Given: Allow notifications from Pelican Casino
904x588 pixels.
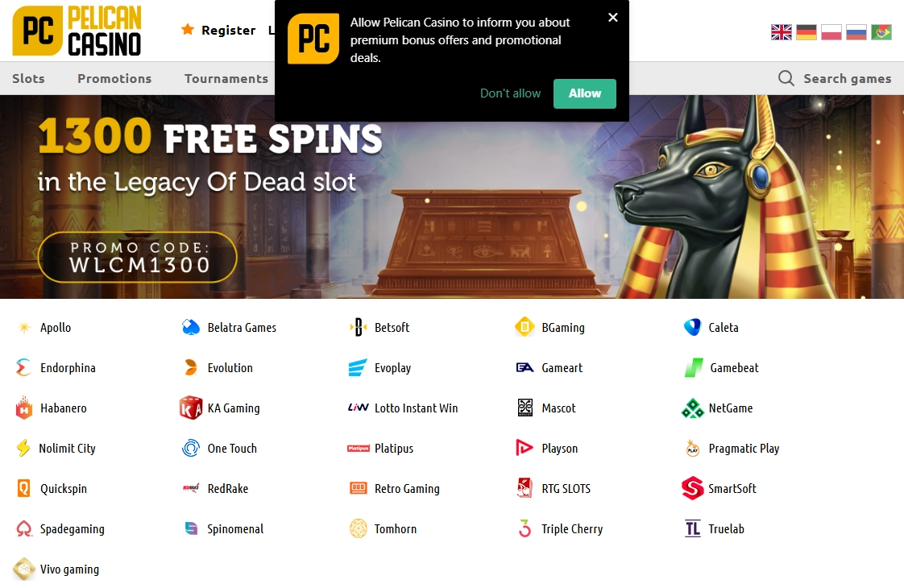Looking at the screenshot, I should 585,93.
